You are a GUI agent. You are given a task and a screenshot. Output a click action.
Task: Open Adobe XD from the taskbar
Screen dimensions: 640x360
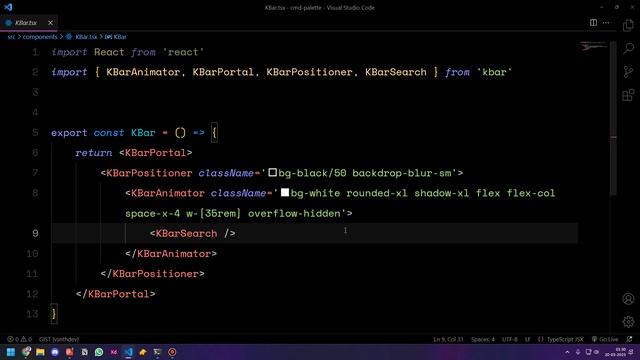(113, 352)
